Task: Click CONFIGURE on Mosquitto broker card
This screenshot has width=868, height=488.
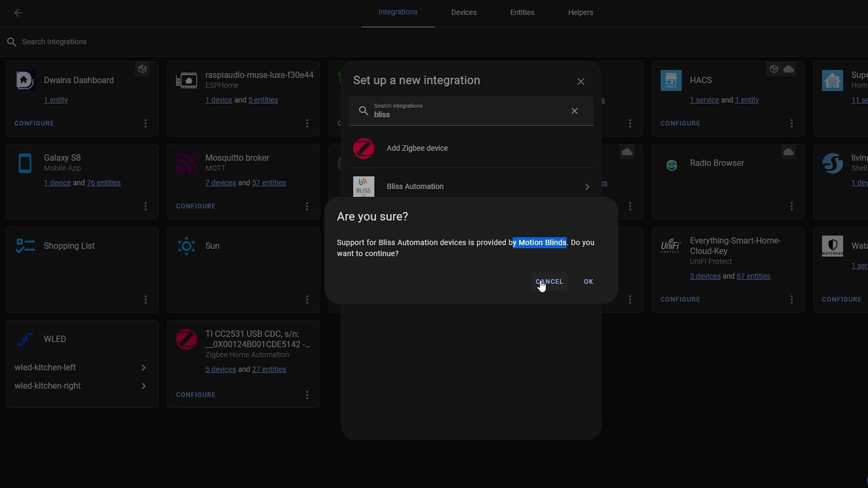Action: click(x=196, y=206)
